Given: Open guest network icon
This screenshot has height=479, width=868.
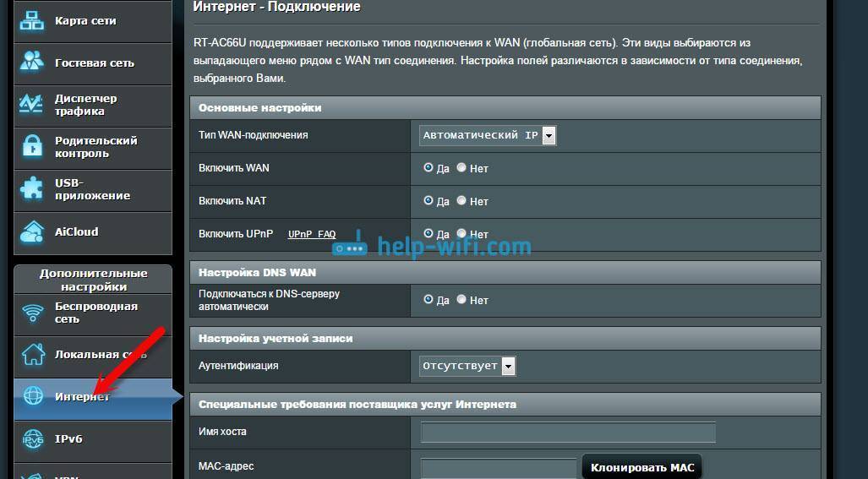Looking at the screenshot, I should pyautogui.click(x=33, y=63).
